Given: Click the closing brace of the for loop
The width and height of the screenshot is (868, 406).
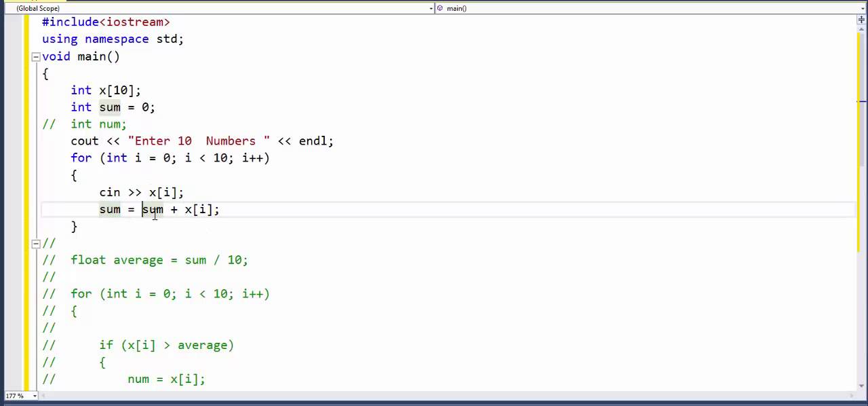Looking at the screenshot, I should (x=74, y=226).
